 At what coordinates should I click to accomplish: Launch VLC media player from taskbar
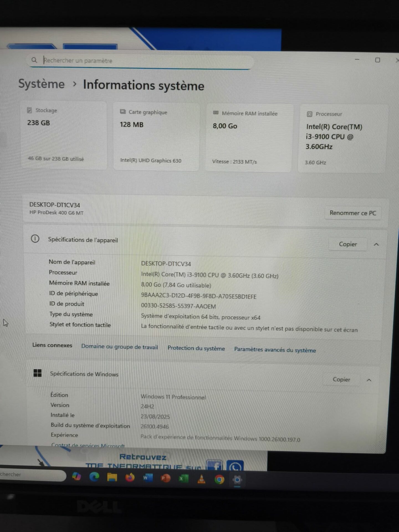pyautogui.click(x=201, y=479)
